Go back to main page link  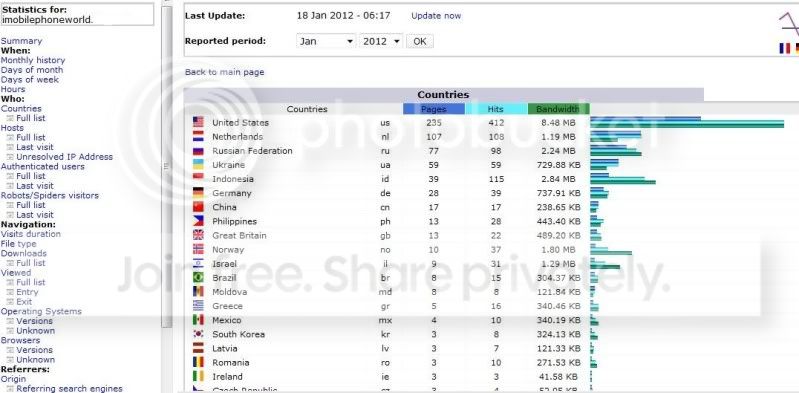coord(225,72)
